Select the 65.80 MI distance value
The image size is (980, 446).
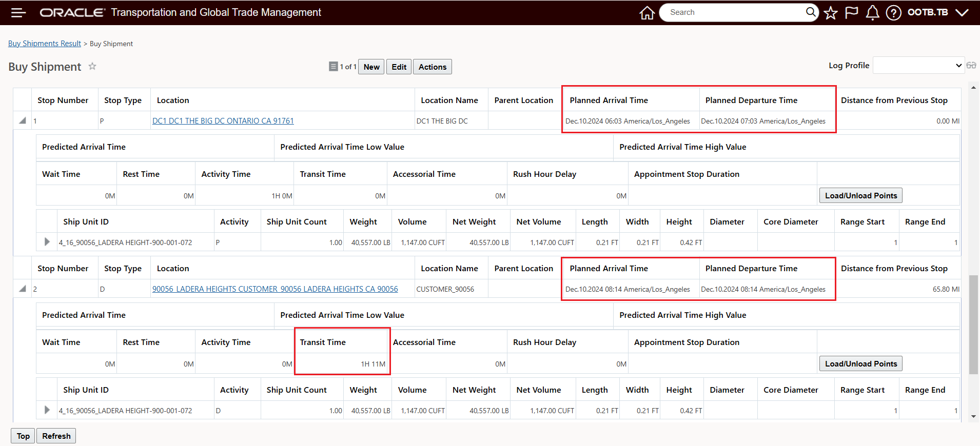click(x=946, y=289)
